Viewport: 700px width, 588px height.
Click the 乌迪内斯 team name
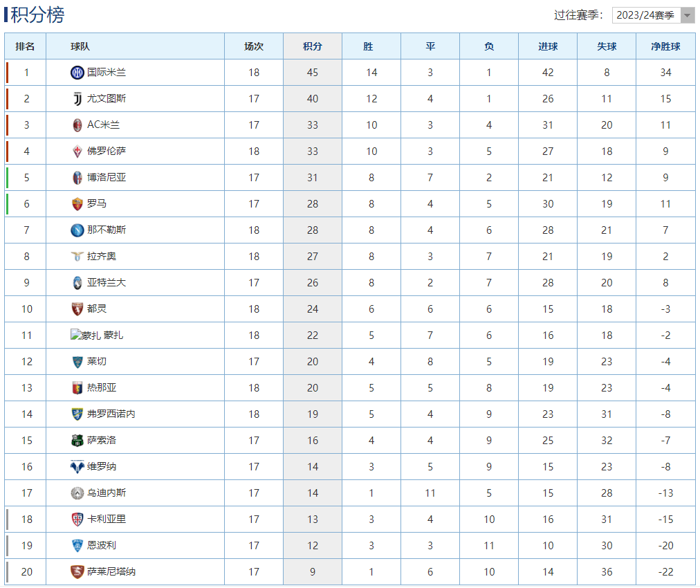pyautogui.click(x=107, y=493)
